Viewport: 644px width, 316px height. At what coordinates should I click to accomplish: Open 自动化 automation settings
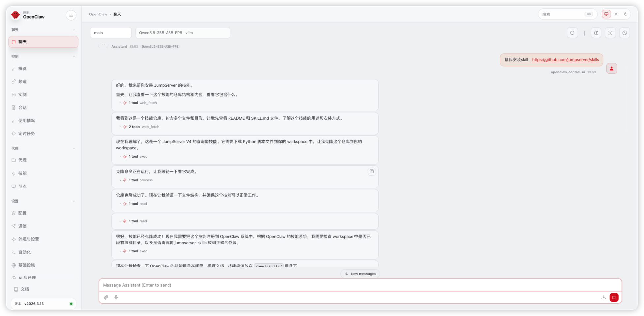(44, 252)
